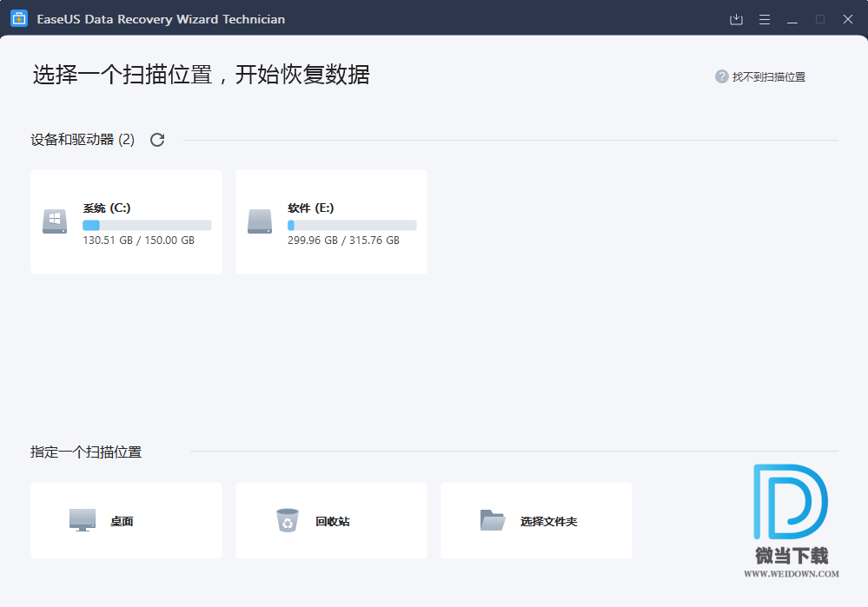Open the 选择文件夹 folder picker
The width and height of the screenshot is (868, 607).
(536, 521)
